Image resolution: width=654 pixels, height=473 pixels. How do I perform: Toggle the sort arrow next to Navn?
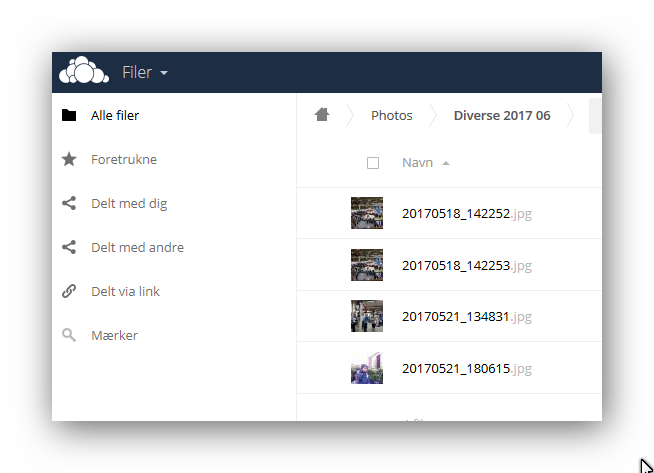(446, 163)
